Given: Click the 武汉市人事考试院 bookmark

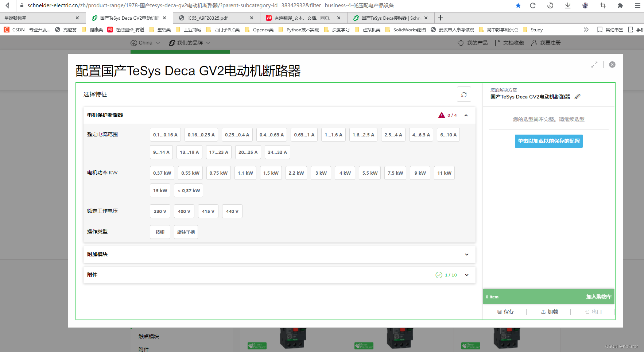Looking at the screenshot, I should (452, 30).
